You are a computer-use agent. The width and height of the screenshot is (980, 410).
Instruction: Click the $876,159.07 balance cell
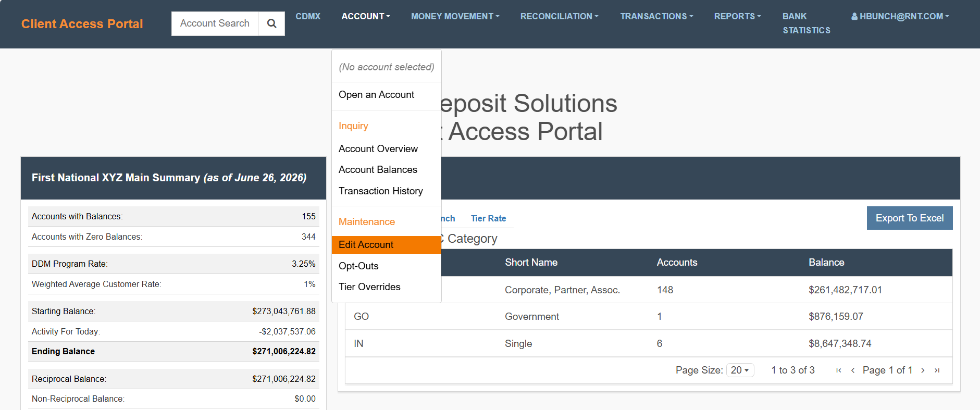coord(836,317)
